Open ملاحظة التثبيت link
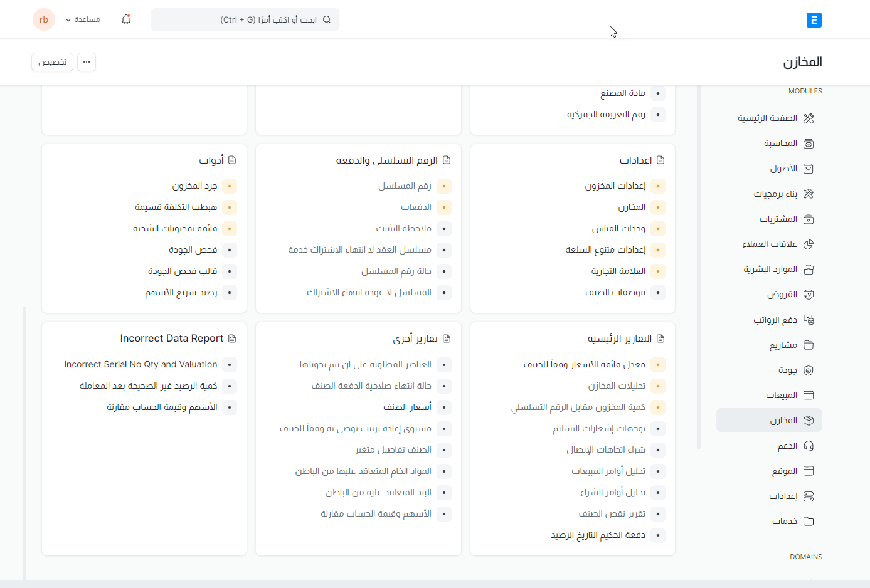This screenshot has width=870, height=588. (x=404, y=228)
